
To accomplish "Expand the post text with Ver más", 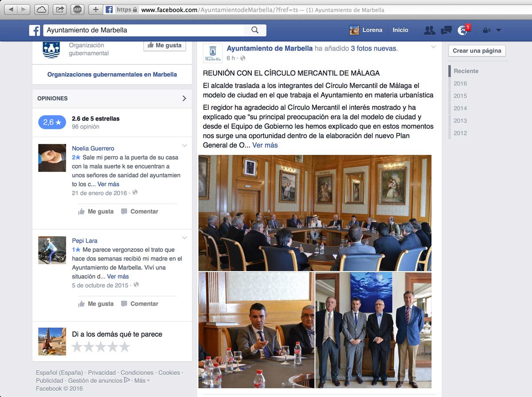I will coord(265,145).
